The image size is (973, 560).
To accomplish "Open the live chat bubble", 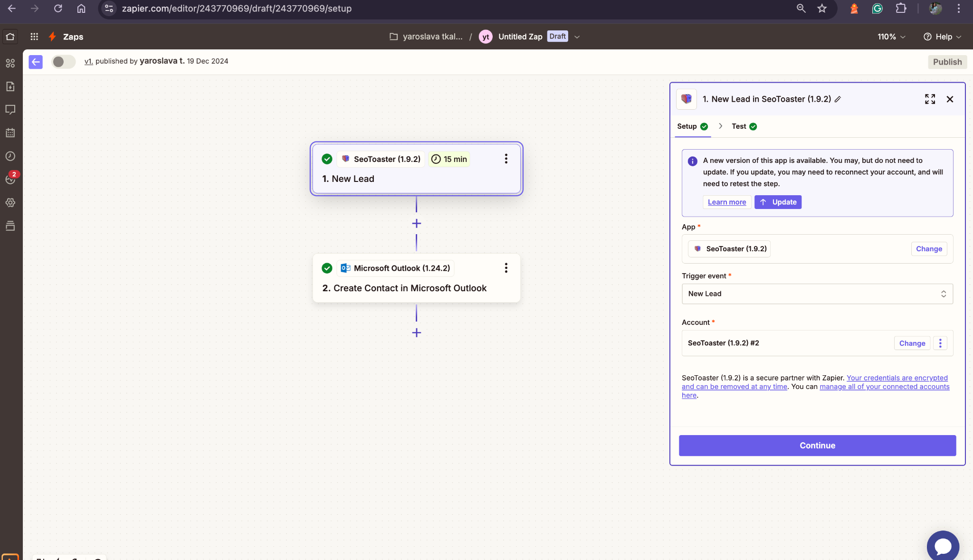I will click(943, 546).
